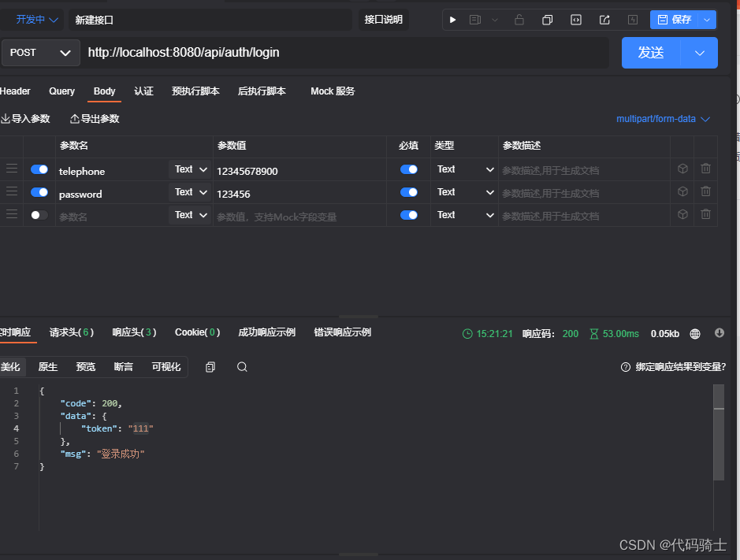This screenshot has width=740, height=560.
Task: Toggle required switch for telephone row
Action: (408, 169)
